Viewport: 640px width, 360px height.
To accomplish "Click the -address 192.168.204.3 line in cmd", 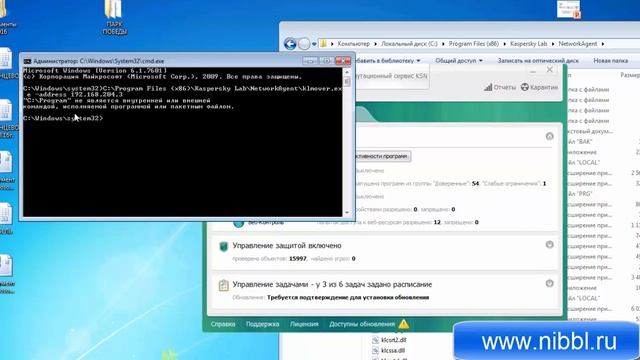I will coord(75,94).
